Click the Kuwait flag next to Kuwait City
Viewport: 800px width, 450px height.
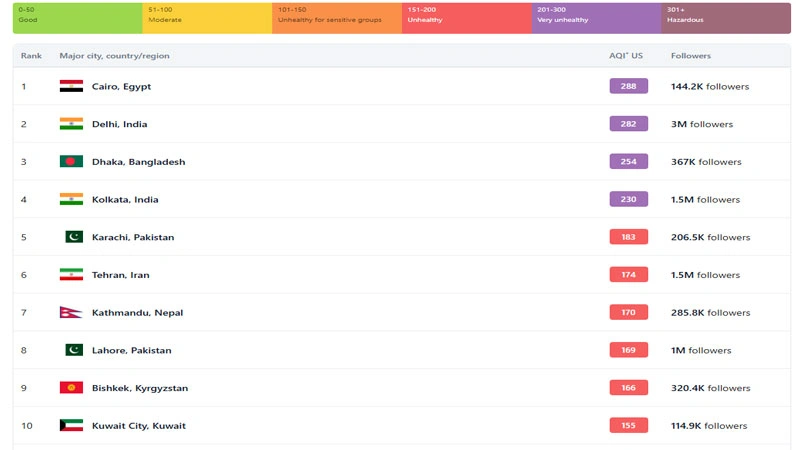(71, 426)
